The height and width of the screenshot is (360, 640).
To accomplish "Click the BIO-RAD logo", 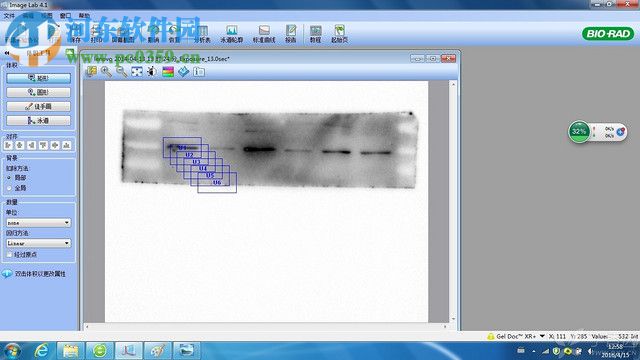I will click(x=608, y=33).
